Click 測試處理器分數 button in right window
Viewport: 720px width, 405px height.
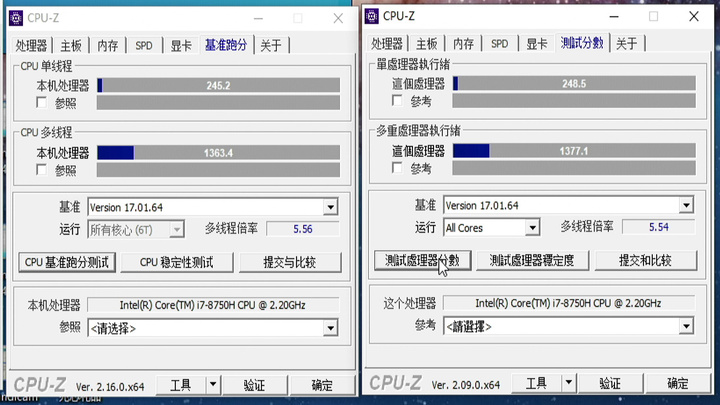point(422,260)
